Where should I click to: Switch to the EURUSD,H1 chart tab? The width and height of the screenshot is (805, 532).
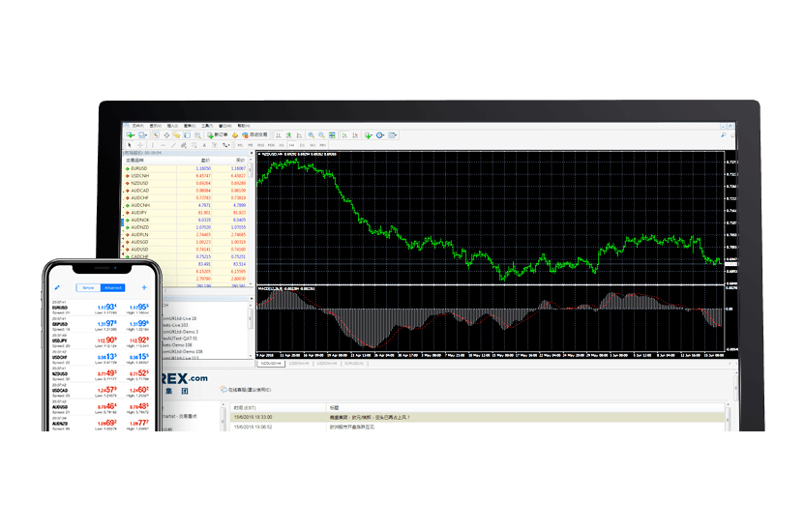coord(354,364)
